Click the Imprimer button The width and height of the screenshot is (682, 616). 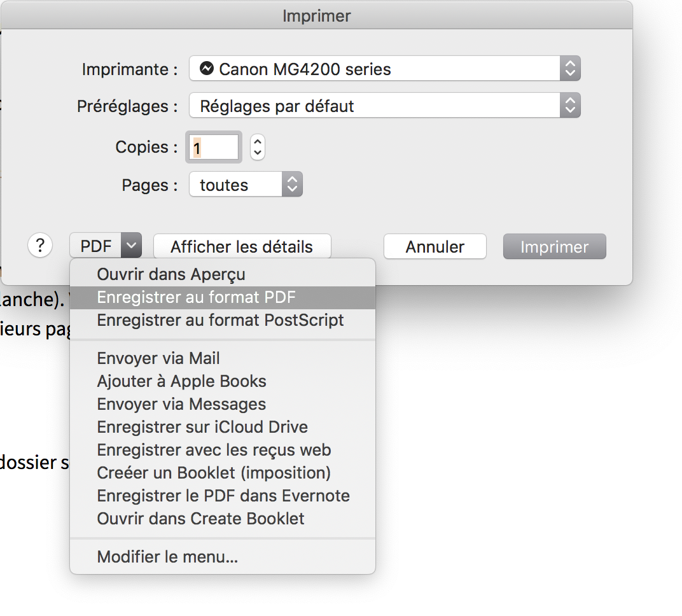(554, 247)
